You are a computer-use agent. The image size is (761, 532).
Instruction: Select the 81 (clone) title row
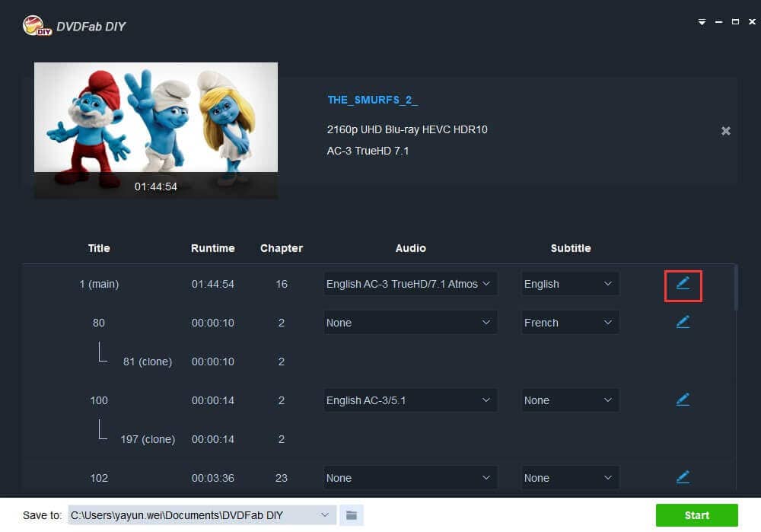coord(147,362)
